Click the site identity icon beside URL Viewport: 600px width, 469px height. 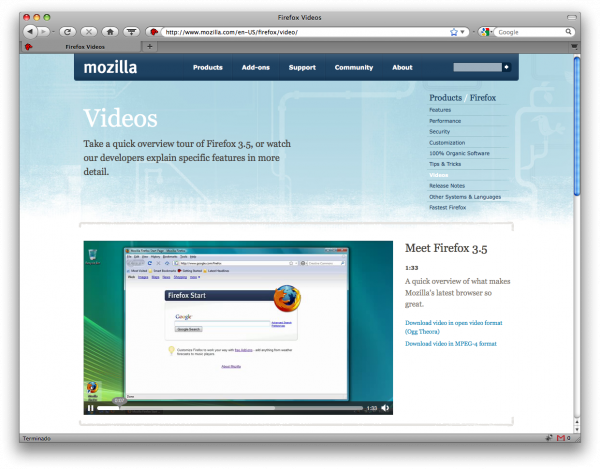click(154, 32)
